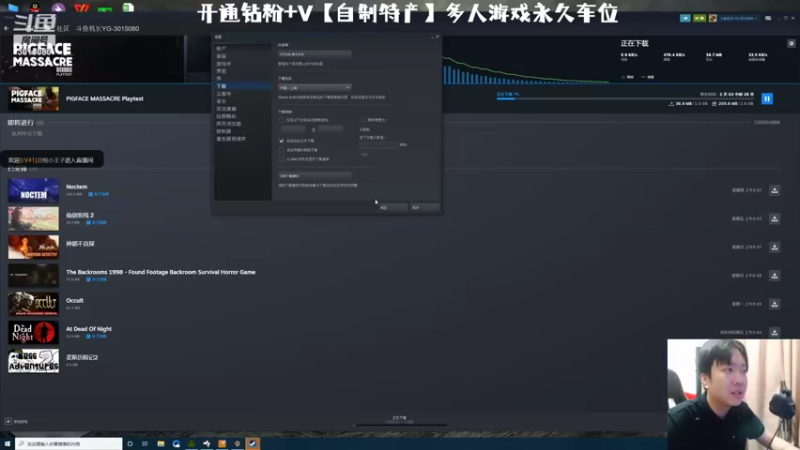Image resolution: width=800 pixels, height=450 pixels.
Task: Click auto-update end time field
Action: [330, 129]
